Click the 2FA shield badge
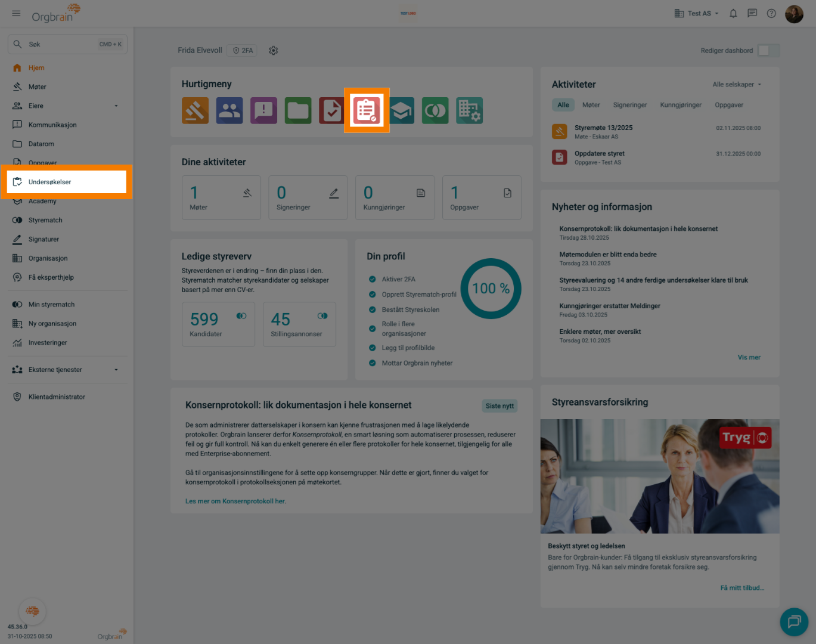 pos(243,51)
